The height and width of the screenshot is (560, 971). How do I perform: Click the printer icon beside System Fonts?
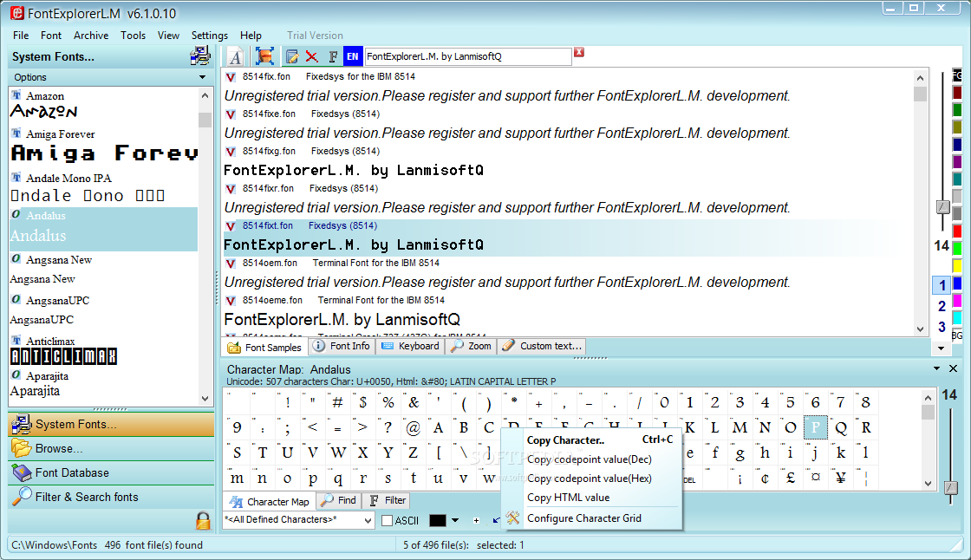click(200, 56)
